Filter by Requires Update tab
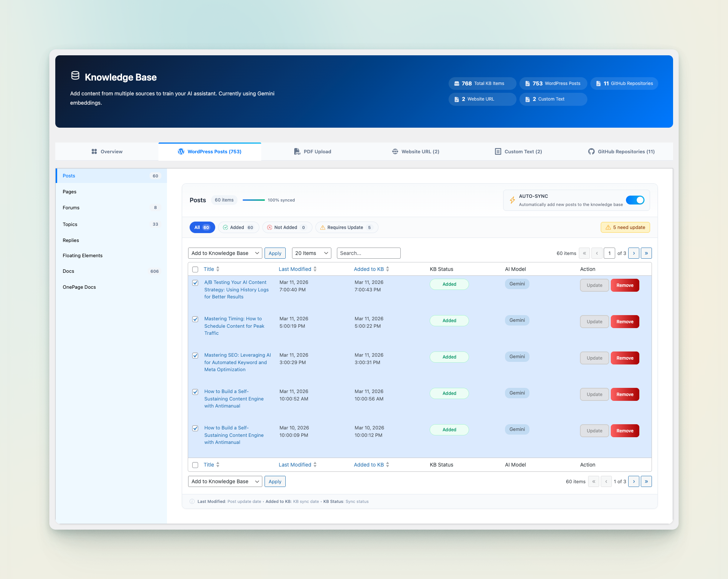 click(346, 228)
